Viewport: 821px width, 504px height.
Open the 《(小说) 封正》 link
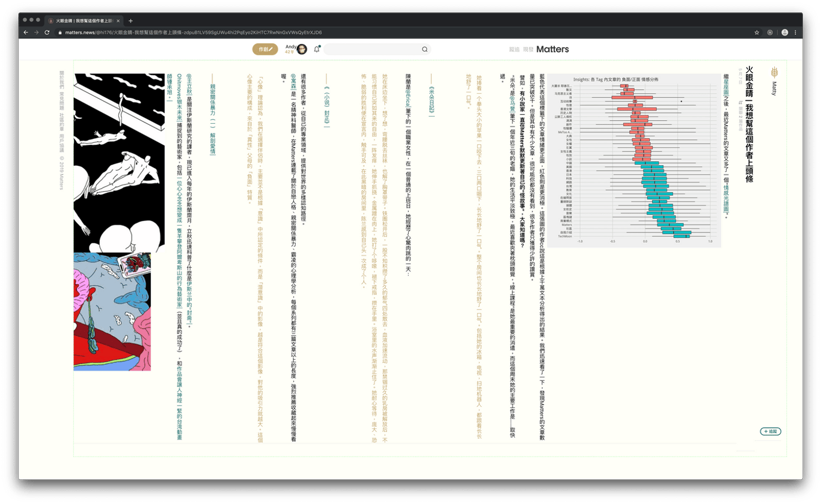pos(326,106)
